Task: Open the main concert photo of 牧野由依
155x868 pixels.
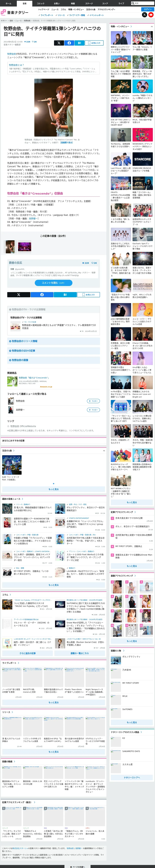Action: (53, 108)
